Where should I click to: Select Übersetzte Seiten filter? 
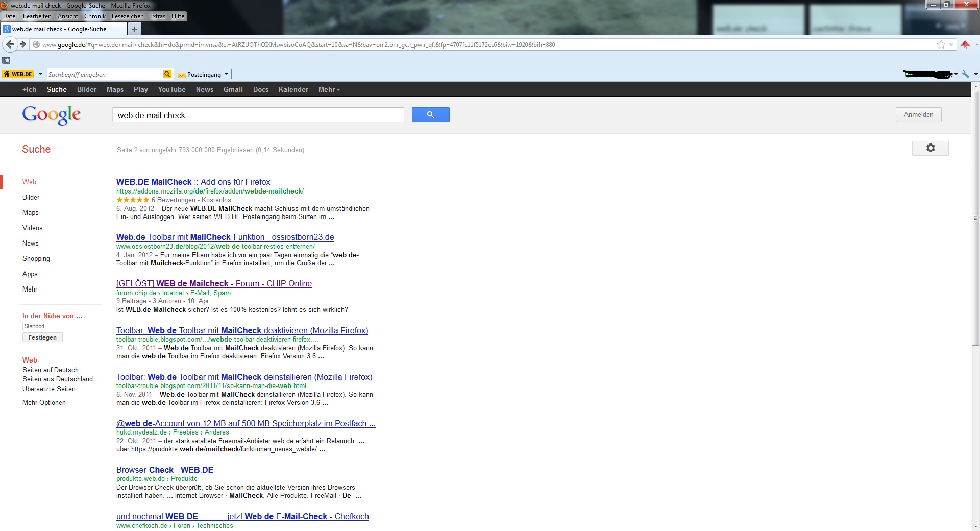pos(49,389)
